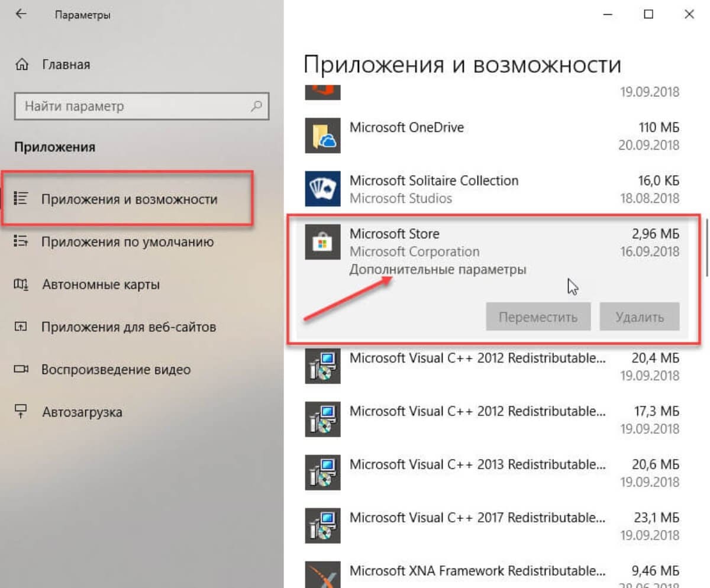The height and width of the screenshot is (588, 710).
Task: Click Воспроизведение видео camera icon
Action: 21,370
